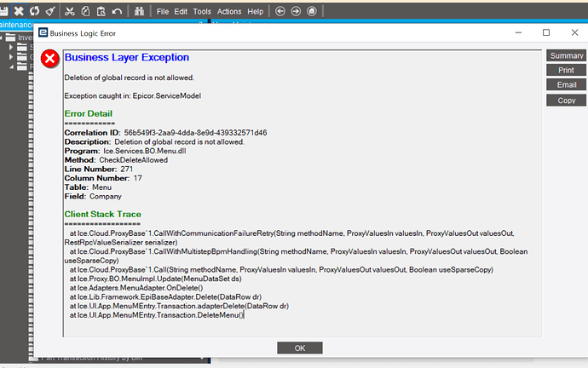Open the File menu
The width and height of the screenshot is (588, 368).
(163, 12)
